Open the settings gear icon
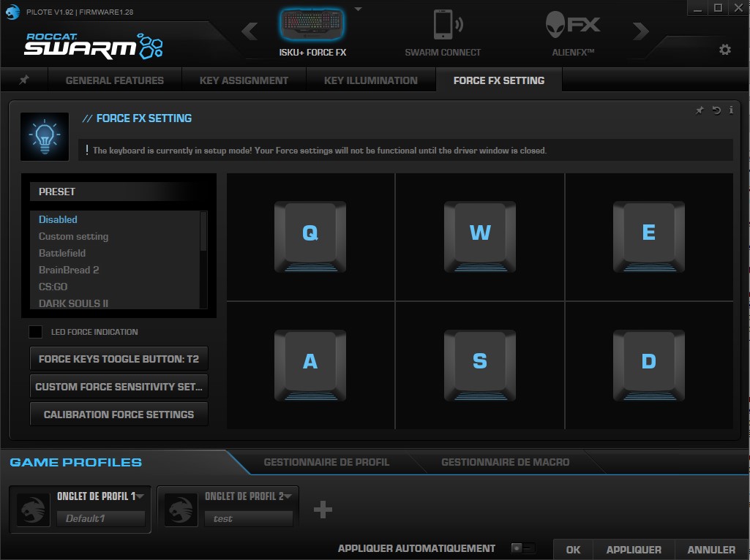The image size is (750, 560). click(724, 50)
